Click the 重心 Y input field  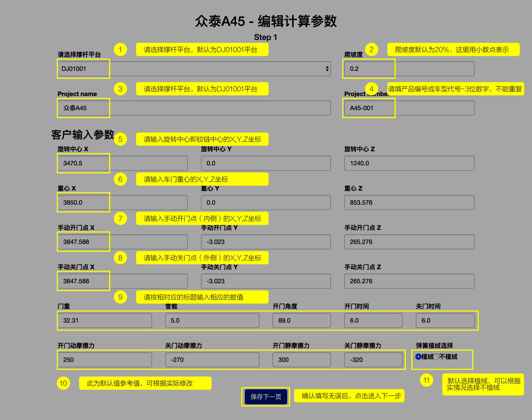click(x=266, y=202)
